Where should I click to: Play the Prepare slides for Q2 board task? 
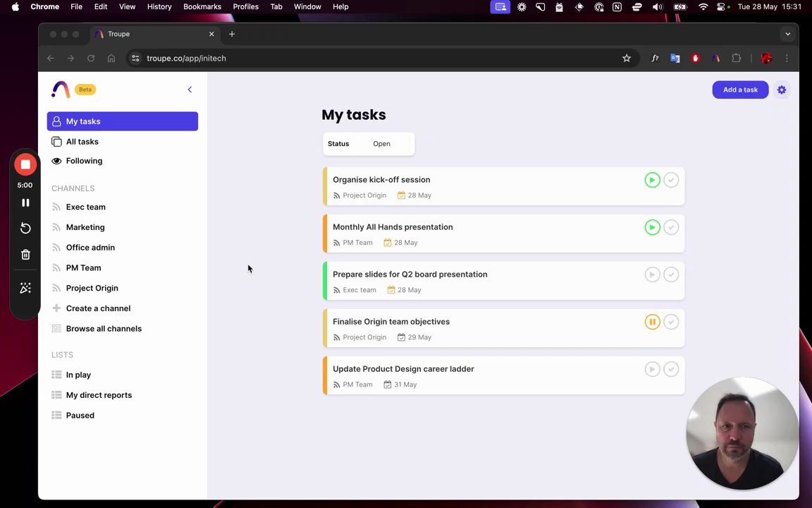652,274
